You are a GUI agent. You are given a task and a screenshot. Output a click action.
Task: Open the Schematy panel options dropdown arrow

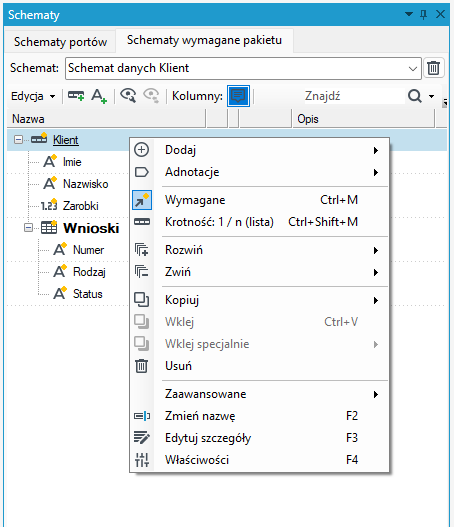click(409, 14)
